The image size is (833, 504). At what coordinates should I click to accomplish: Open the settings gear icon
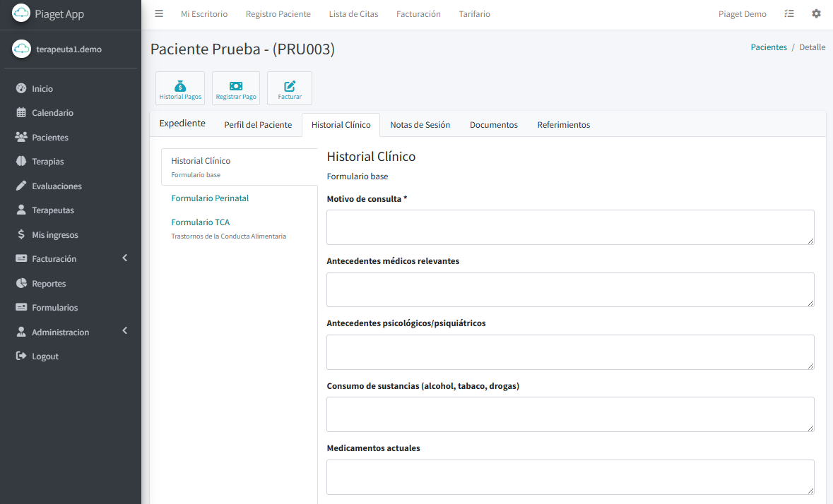816,14
